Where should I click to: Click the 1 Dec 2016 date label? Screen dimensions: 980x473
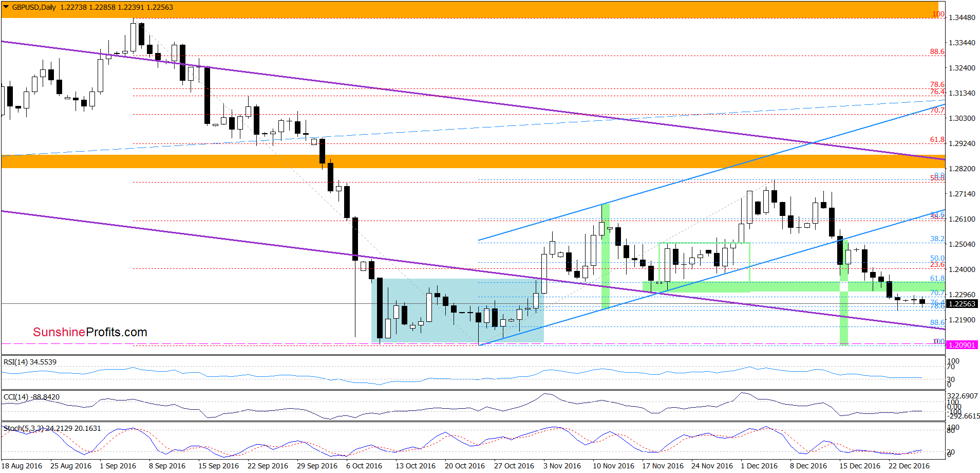coord(759,466)
